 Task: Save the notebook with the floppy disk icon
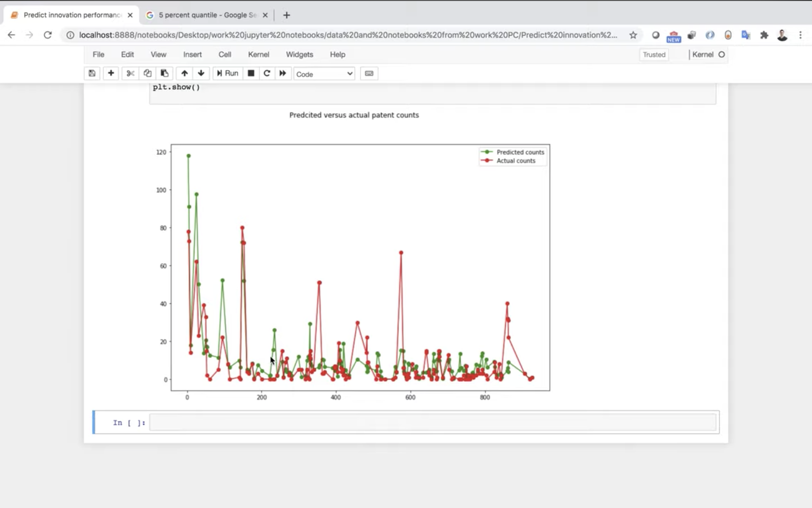pos(92,73)
